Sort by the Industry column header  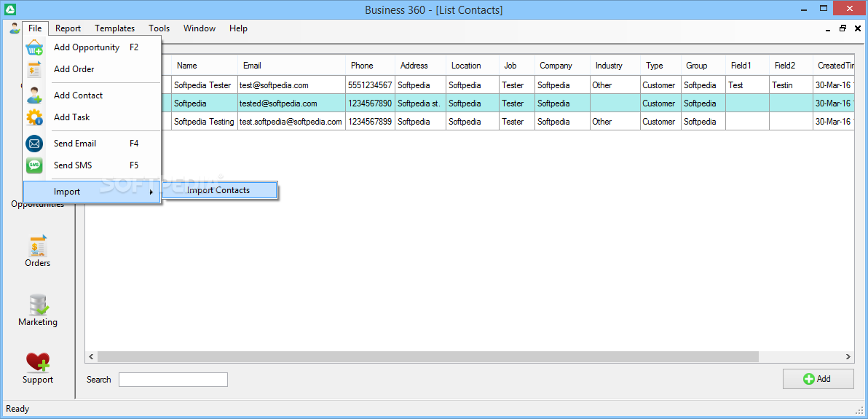click(615, 66)
